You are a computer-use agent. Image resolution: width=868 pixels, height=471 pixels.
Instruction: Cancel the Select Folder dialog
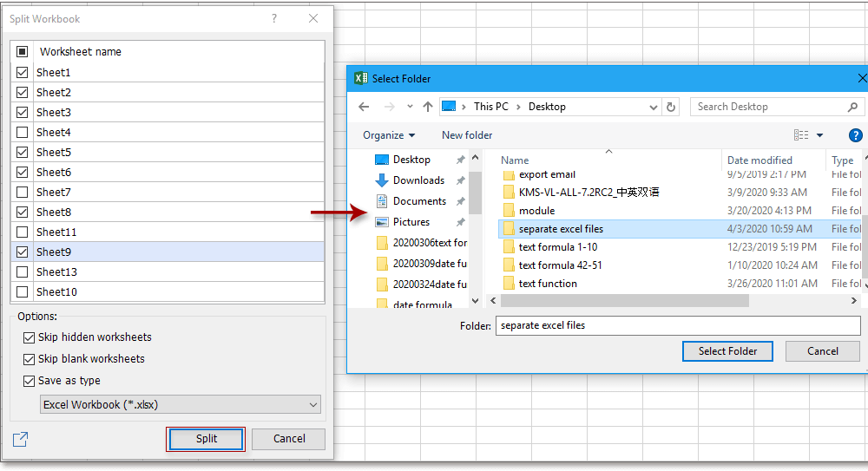click(x=822, y=351)
